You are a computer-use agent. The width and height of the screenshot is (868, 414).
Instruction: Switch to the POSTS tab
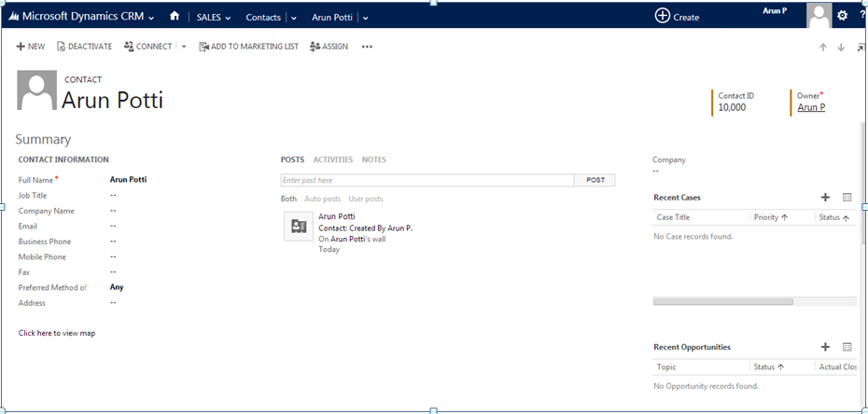(292, 159)
